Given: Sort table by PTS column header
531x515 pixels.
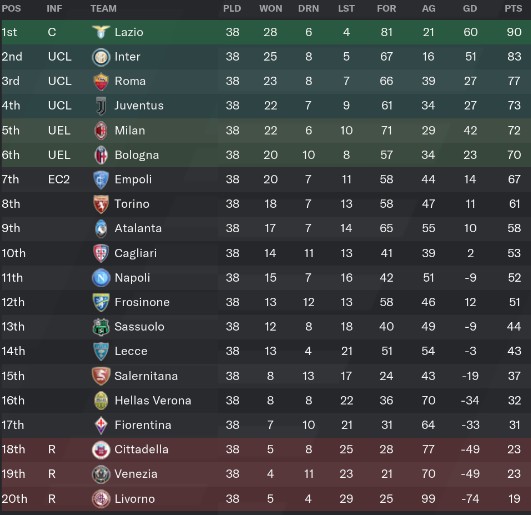Looking at the screenshot, I should (x=513, y=9).
